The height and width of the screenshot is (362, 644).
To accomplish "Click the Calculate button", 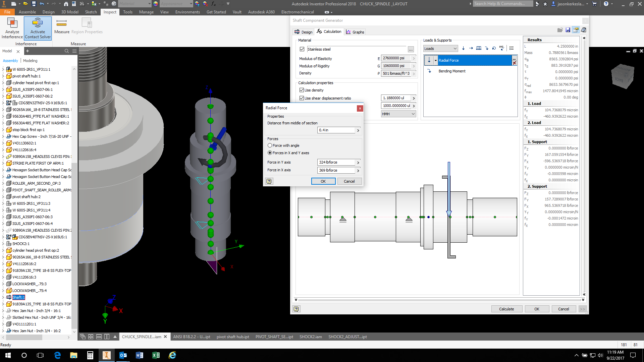I will [506, 309].
